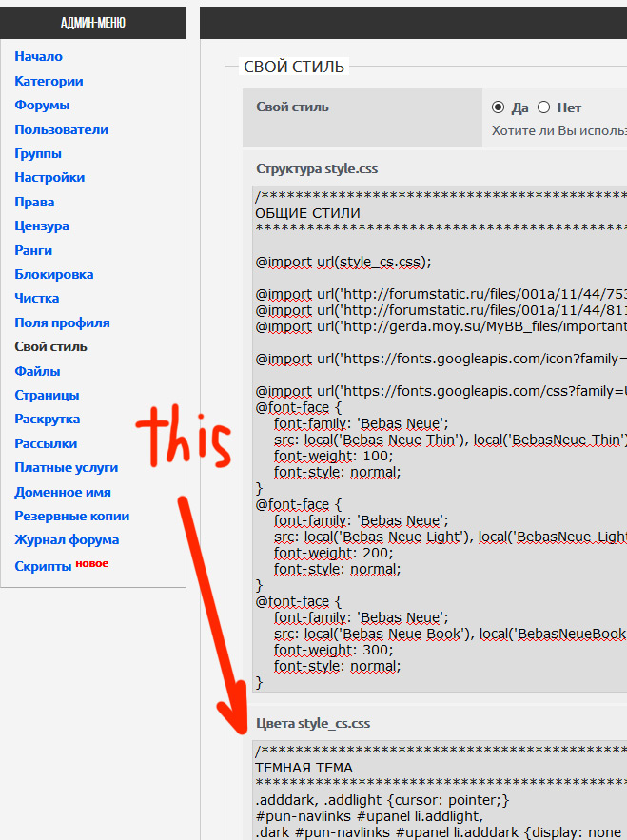Open the Файлы menu item
Screen dimensions: 627x840
(x=37, y=371)
